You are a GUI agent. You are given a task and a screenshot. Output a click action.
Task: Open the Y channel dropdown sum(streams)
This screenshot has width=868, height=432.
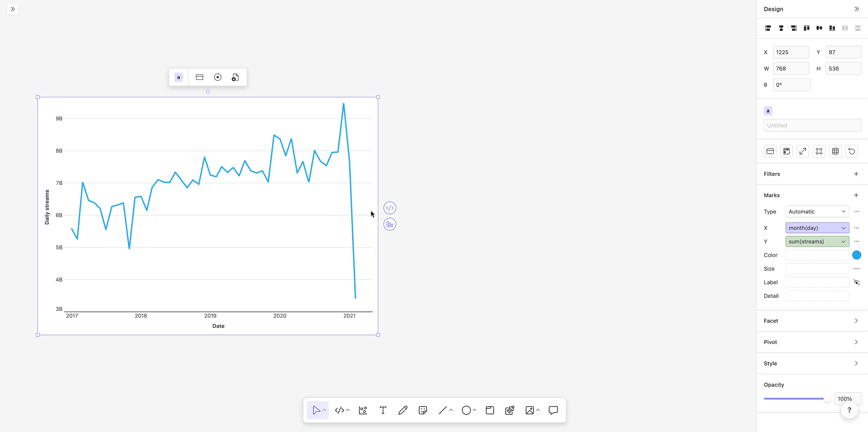coord(817,242)
